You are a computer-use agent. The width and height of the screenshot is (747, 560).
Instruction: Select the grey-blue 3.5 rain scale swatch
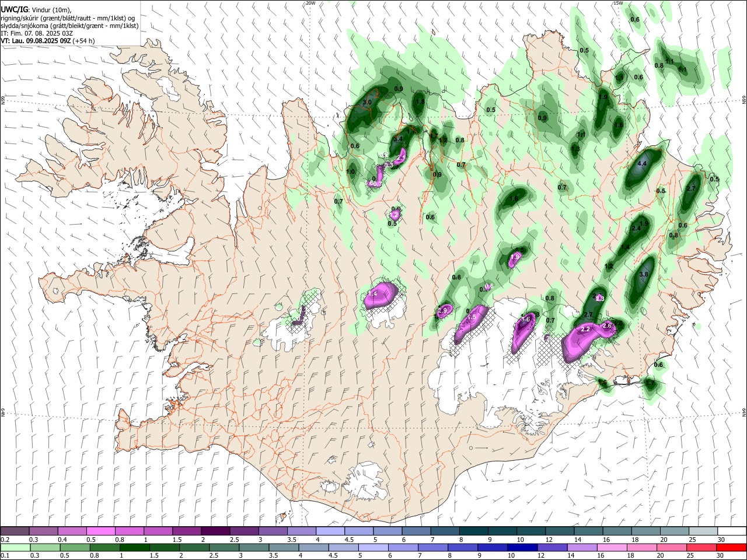click(284, 548)
